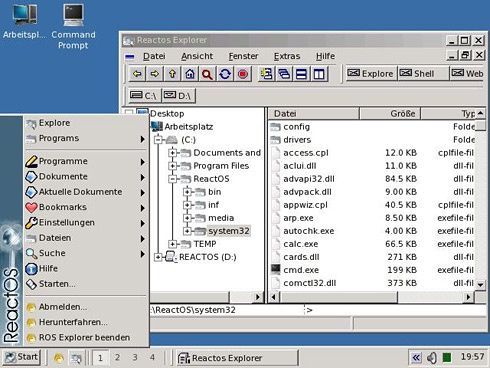Image resolution: width=490 pixels, height=368 pixels.
Task: Expand the Dokumente submenu
Action: click(x=86, y=177)
